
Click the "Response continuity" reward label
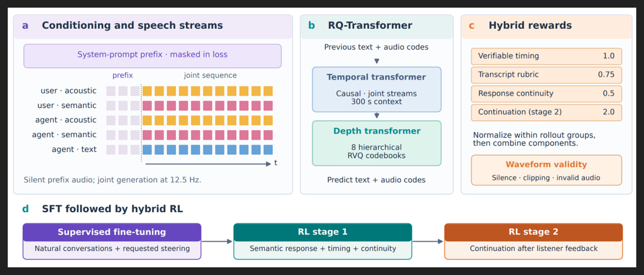516,93
